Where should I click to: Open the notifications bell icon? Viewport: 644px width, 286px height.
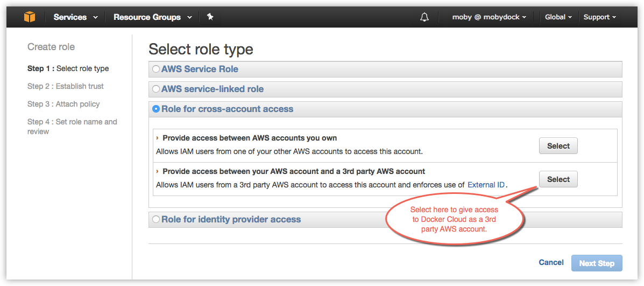424,17
